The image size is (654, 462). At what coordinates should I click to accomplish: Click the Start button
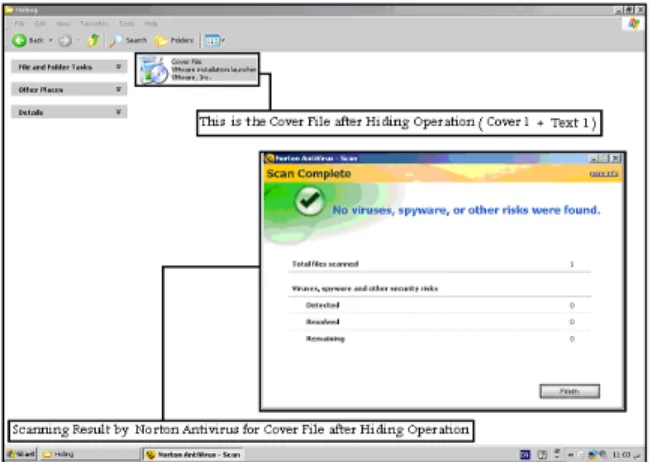pos(21,454)
